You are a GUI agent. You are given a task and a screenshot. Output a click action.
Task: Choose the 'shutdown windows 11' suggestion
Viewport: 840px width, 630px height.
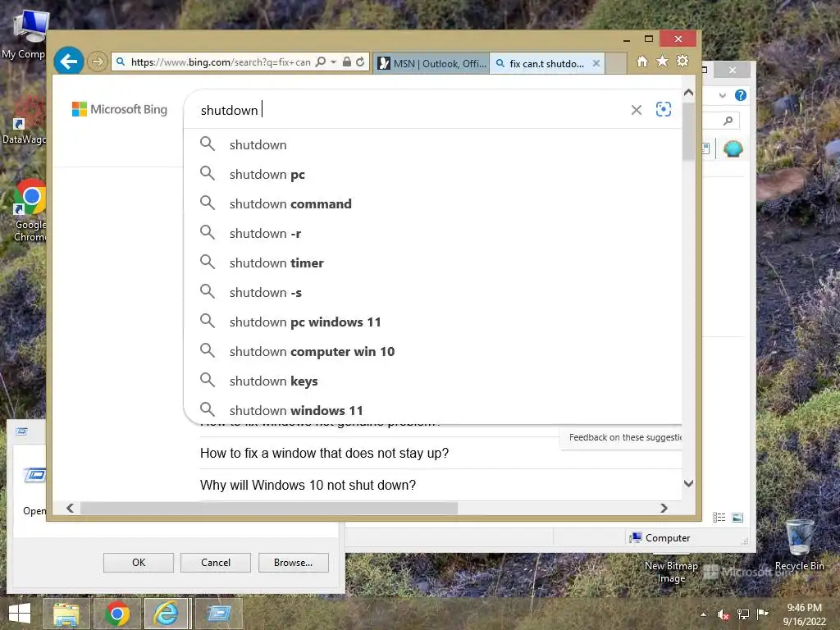[433, 410]
